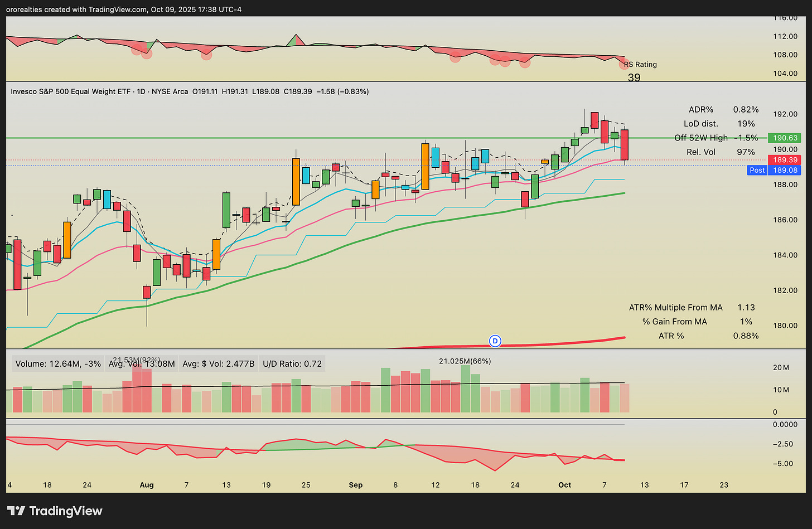The height and width of the screenshot is (529, 812).
Task: Click the Aug label on time axis
Action: (147, 485)
